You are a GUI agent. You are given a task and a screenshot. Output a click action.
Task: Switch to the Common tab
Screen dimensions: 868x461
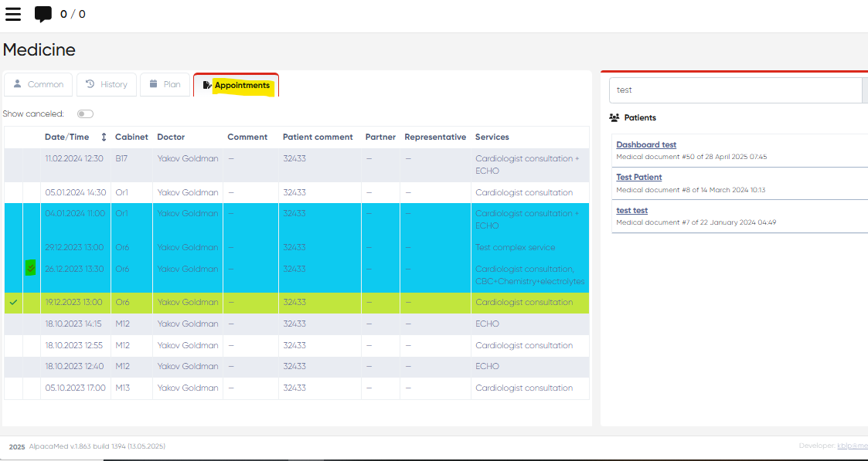[x=39, y=85]
